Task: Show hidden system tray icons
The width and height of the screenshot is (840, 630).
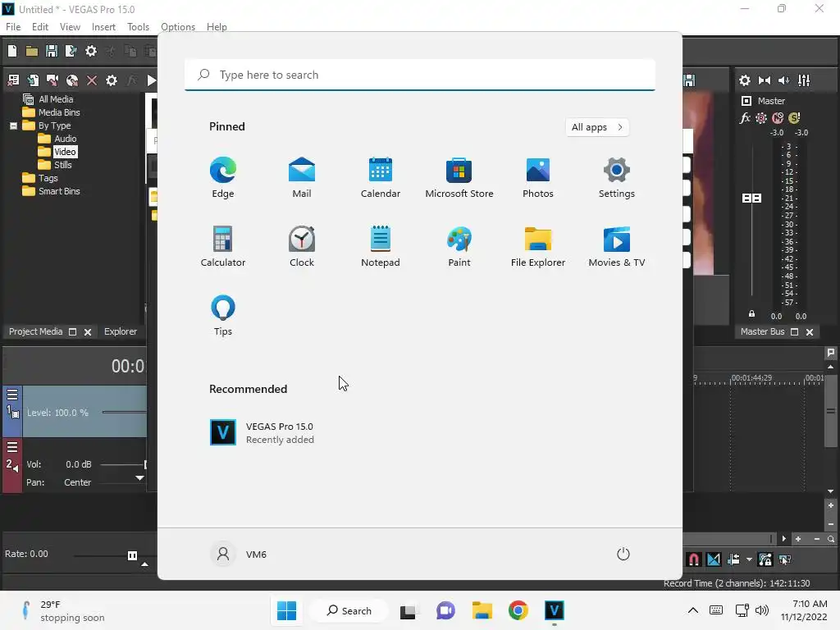Action: pyautogui.click(x=692, y=610)
